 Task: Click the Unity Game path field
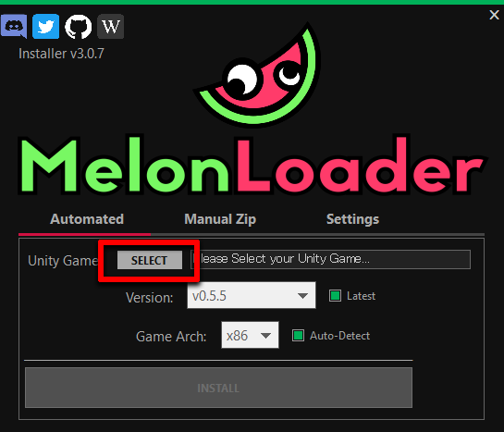(330, 259)
